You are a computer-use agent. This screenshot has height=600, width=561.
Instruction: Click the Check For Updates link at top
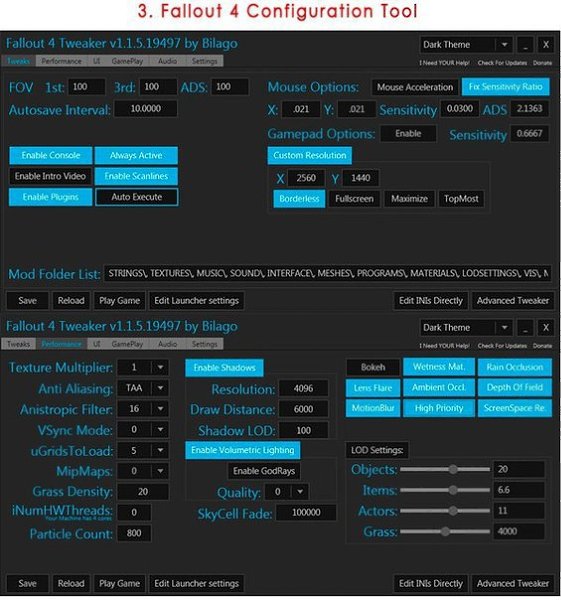(x=502, y=63)
